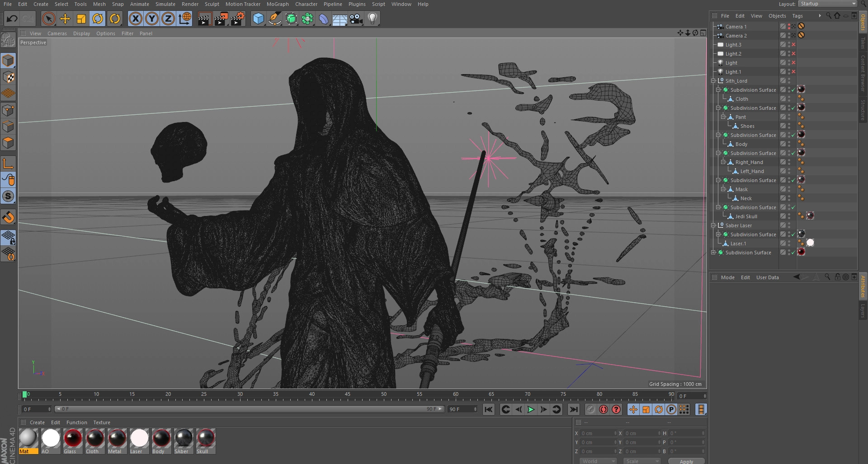
Task: Add a Cube primitive object
Action: (x=258, y=19)
